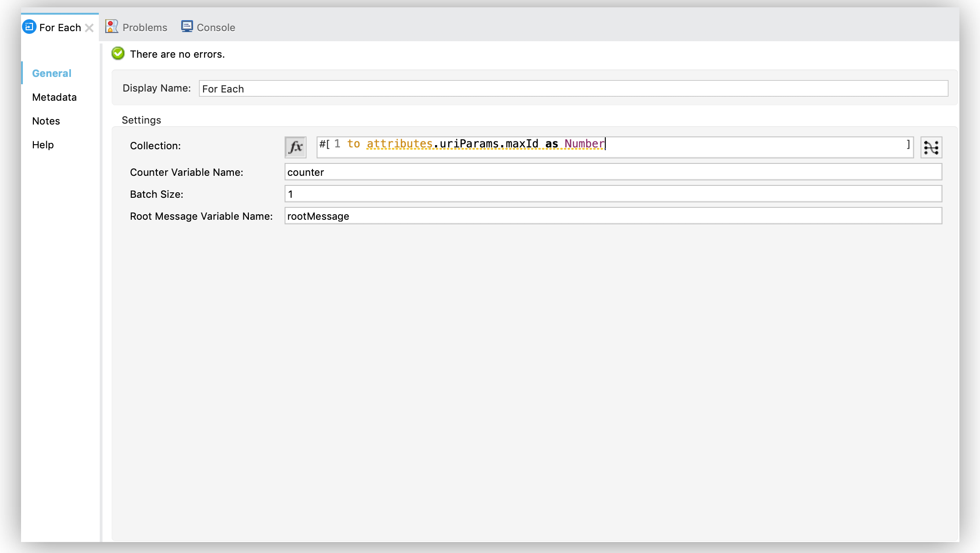Click the Metadata navigation item

[x=54, y=97]
